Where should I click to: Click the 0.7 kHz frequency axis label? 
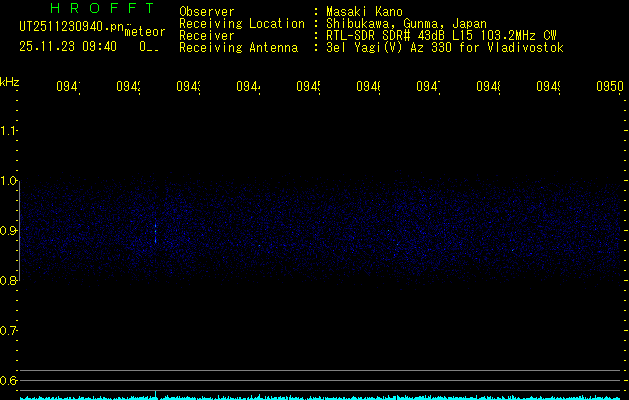click(9, 330)
